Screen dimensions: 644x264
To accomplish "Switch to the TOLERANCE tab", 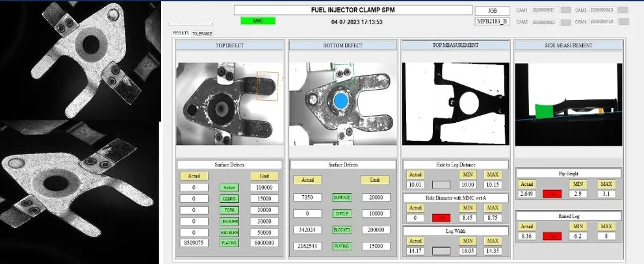I will click(x=202, y=33).
